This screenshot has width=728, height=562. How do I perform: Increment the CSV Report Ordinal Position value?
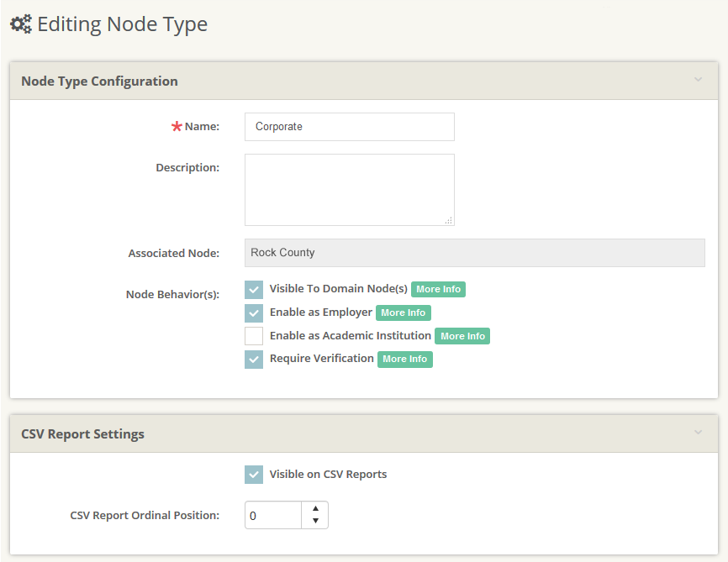coord(315,509)
